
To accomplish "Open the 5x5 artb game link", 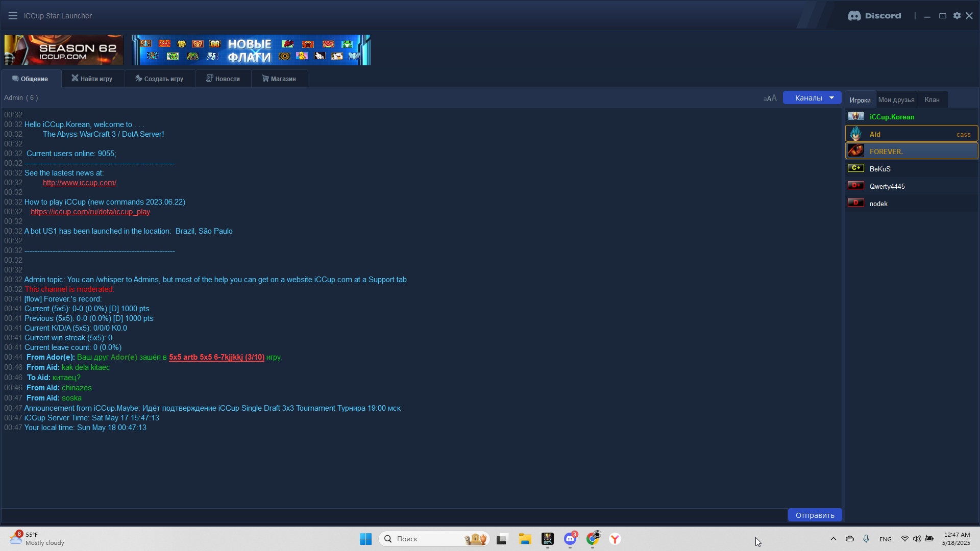I will tap(216, 357).
